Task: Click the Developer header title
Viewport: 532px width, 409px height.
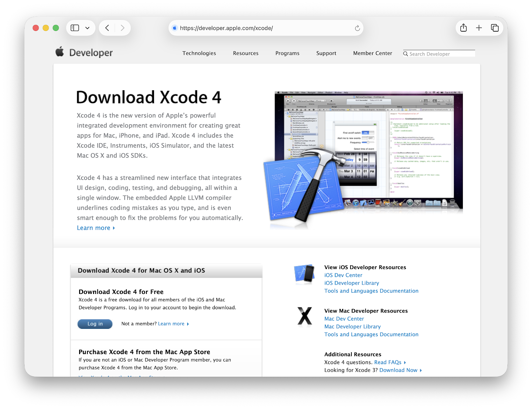Action: tap(91, 53)
